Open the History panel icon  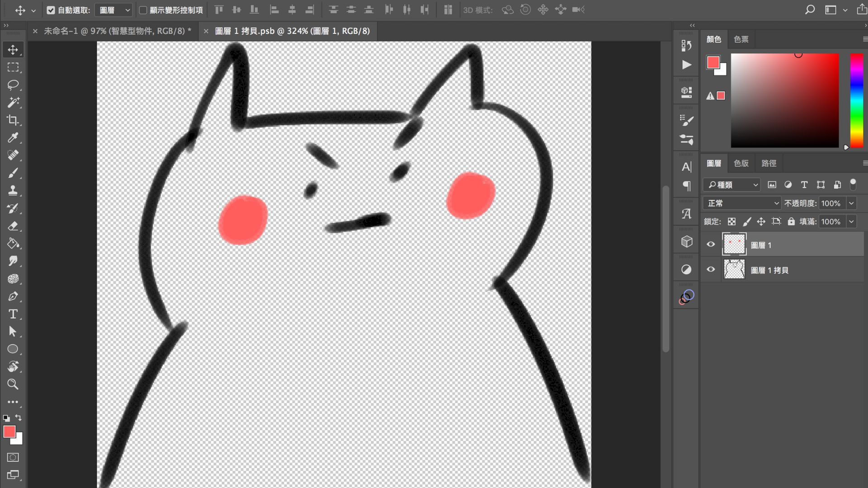coord(686,45)
